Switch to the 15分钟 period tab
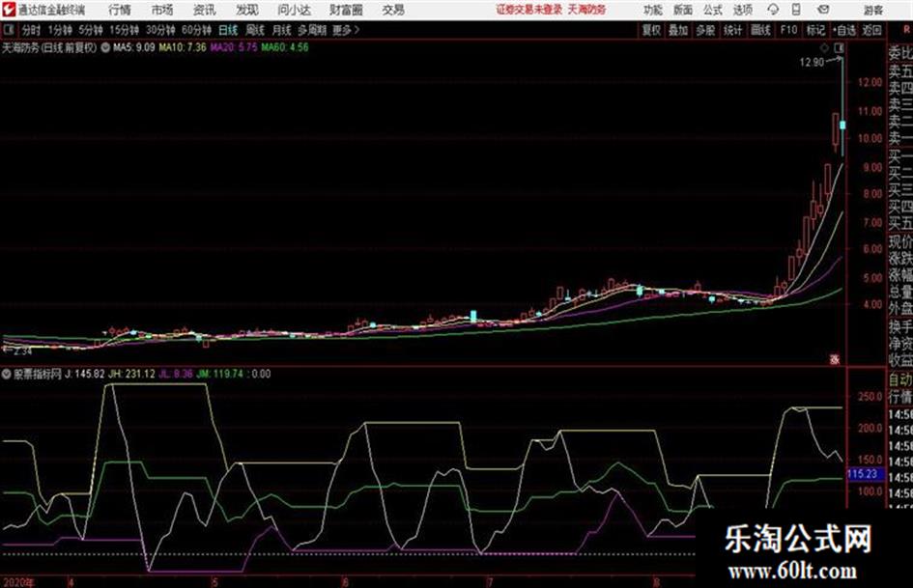This screenshot has height=588, width=913. tap(125, 30)
